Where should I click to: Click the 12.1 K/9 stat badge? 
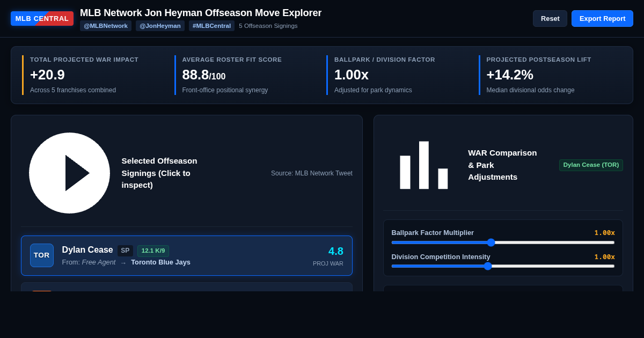click(x=153, y=251)
